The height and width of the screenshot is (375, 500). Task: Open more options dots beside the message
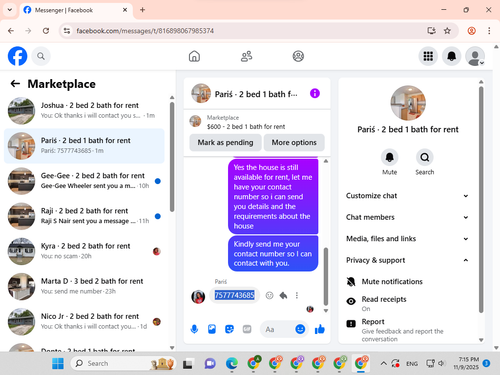coord(297,295)
